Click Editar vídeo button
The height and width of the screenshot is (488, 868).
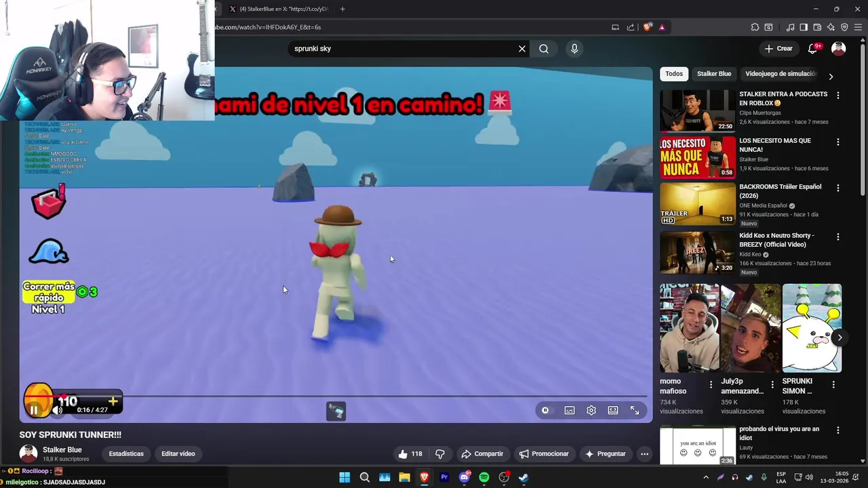(178, 453)
